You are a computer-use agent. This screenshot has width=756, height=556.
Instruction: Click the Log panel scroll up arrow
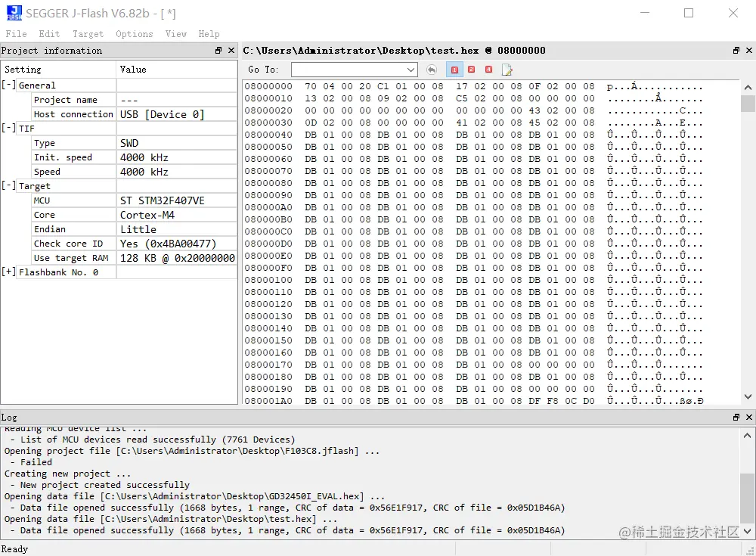[x=748, y=435]
